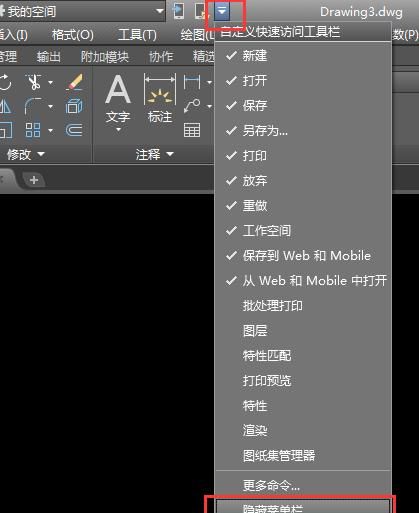Screen dimensions: 419x513
Task: Select the Leader arrow tool
Action: (192, 106)
